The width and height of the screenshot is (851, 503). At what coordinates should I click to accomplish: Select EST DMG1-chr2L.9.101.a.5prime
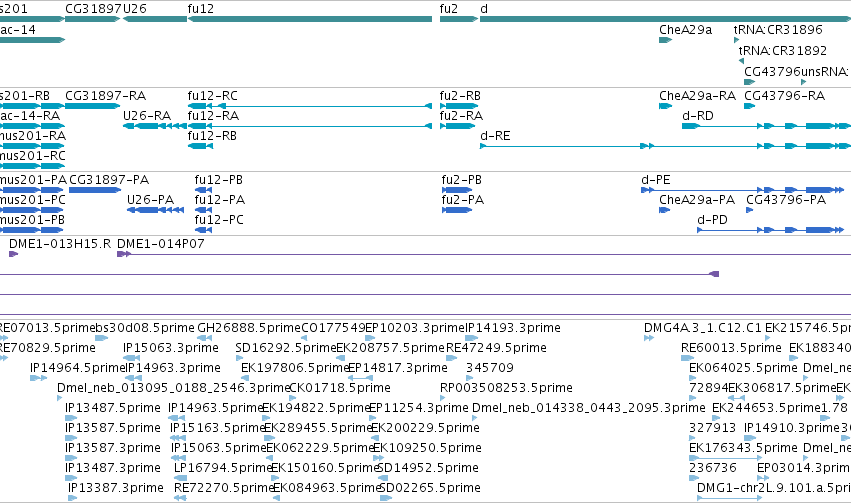(x=729, y=498)
